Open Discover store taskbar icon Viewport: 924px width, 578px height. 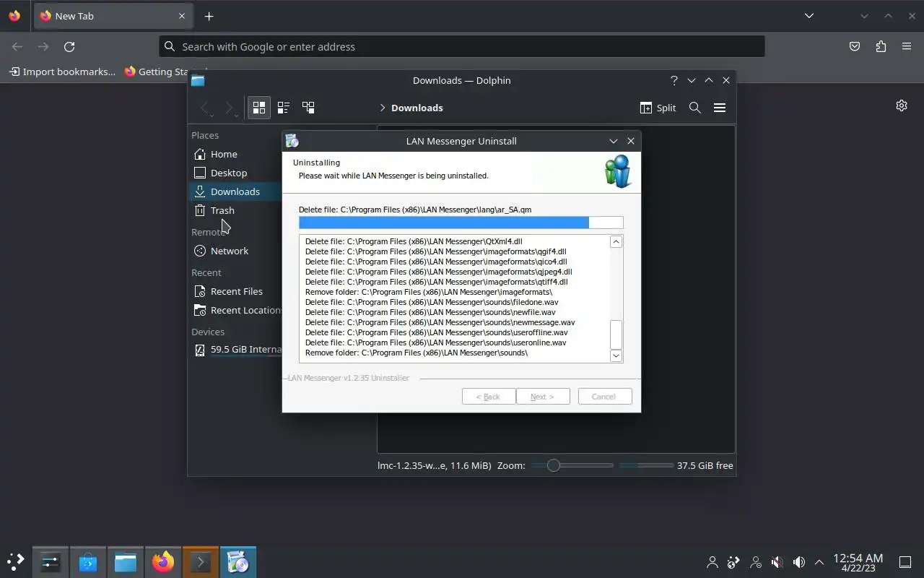(88, 561)
